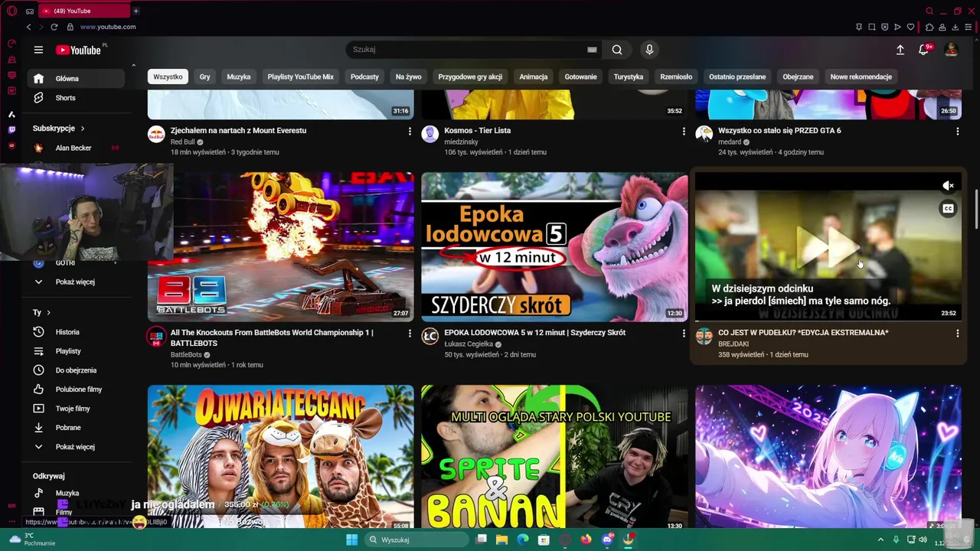Open Polubione filmy in the sidebar
The height and width of the screenshot is (551, 980).
click(x=74, y=390)
